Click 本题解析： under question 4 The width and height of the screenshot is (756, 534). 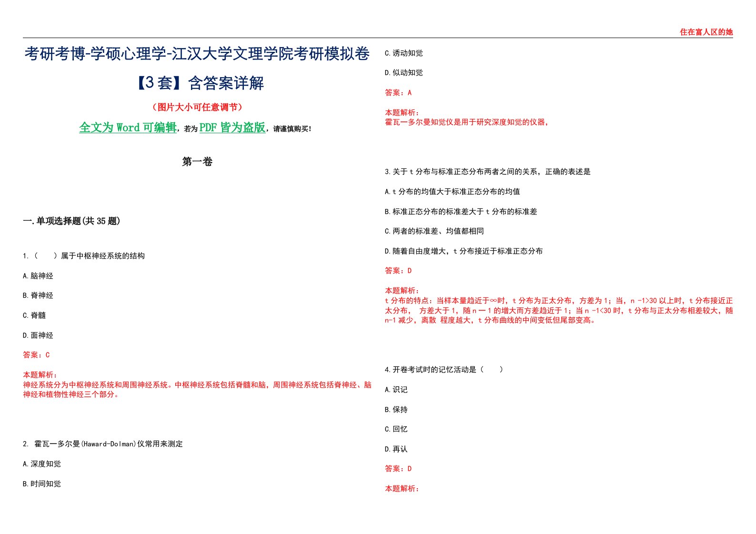(402, 489)
